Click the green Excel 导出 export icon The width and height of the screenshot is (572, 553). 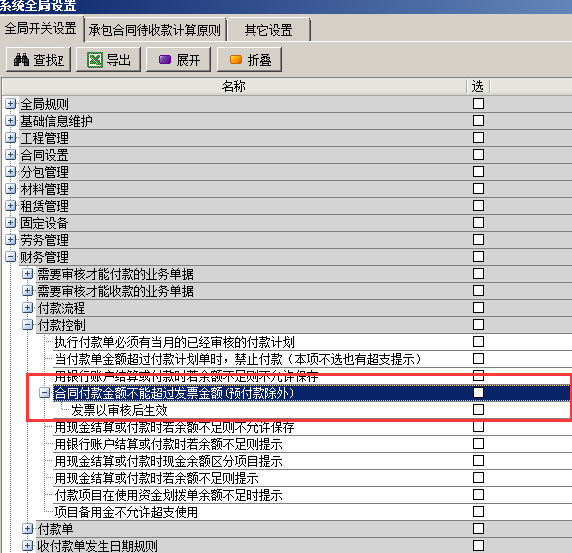(95, 59)
